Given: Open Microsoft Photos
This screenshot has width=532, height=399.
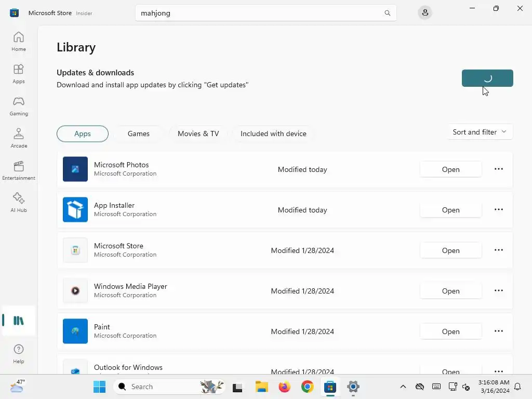Looking at the screenshot, I should coord(450,169).
